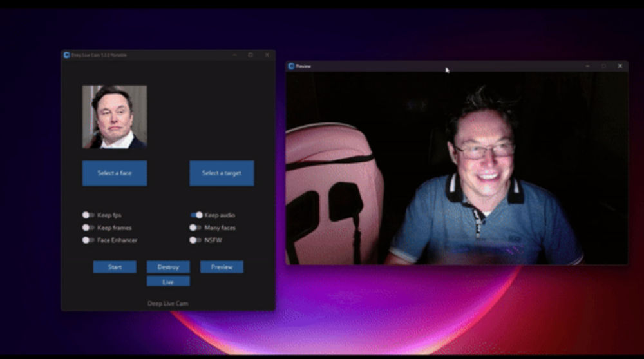644x359 pixels.
Task: Click the Deep Live Cam title bar app icon
Action: pyautogui.click(x=66, y=55)
